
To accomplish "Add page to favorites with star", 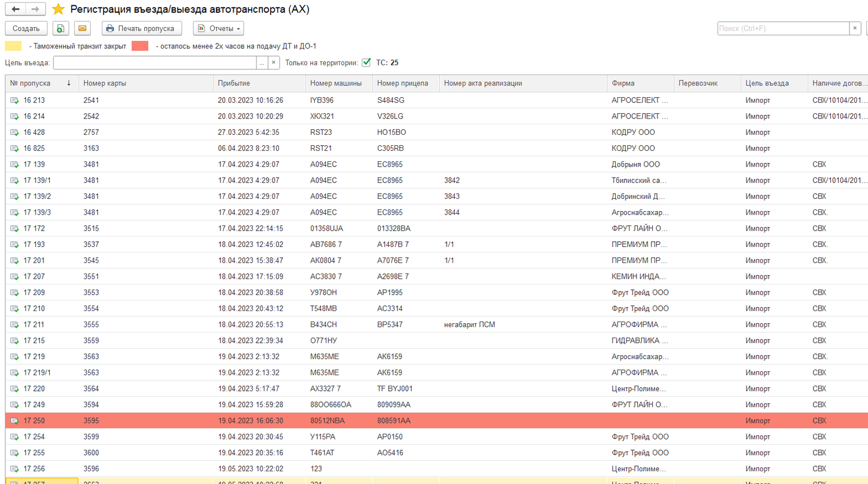I will point(58,9).
